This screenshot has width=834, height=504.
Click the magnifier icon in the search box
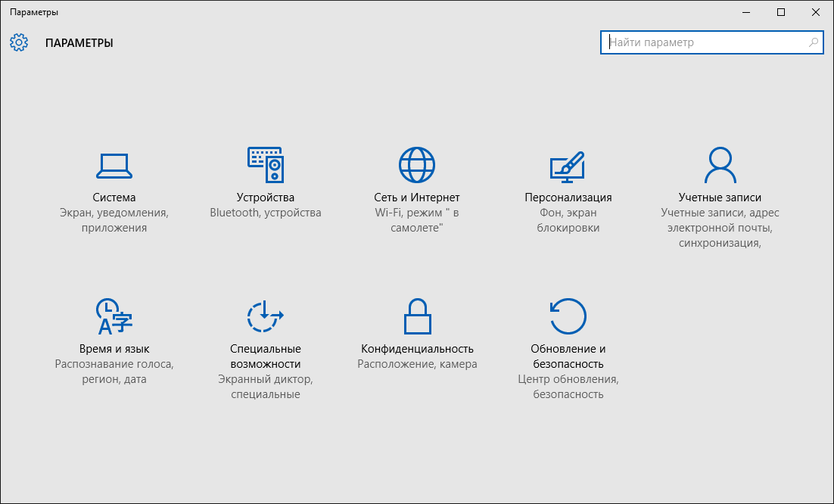(814, 42)
